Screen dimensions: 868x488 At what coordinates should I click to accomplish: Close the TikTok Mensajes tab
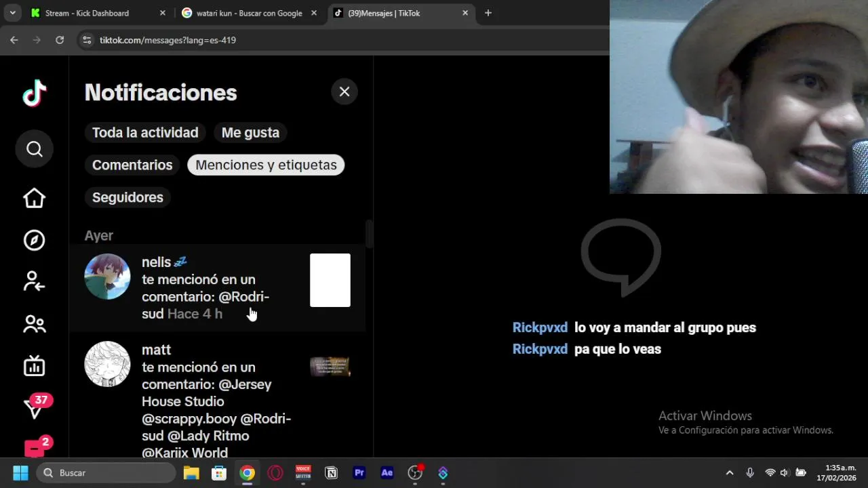coord(465,13)
